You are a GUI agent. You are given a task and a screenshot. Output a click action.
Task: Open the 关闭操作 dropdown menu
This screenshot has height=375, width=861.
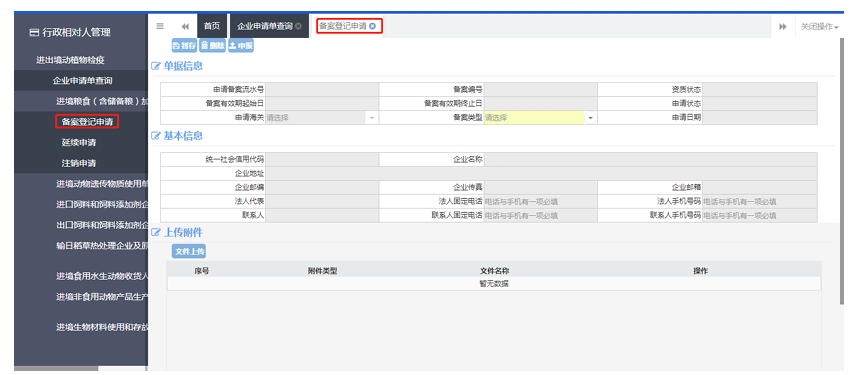click(819, 26)
